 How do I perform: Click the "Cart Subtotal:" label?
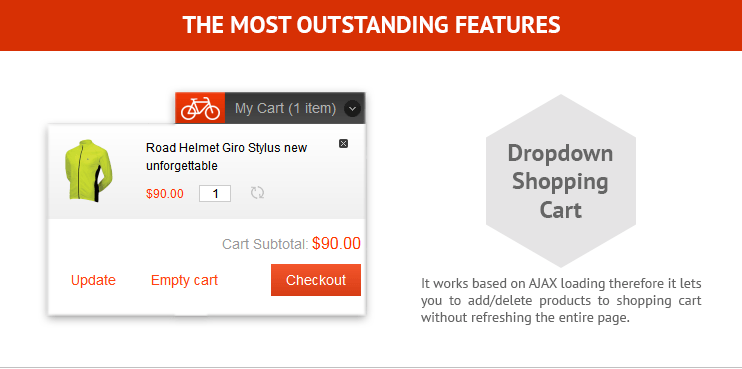[x=265, y=245]
